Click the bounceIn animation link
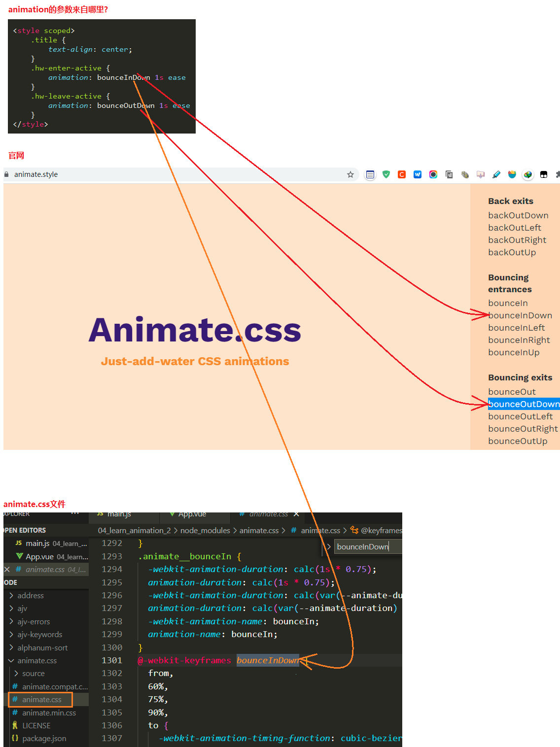 point(508,303)
